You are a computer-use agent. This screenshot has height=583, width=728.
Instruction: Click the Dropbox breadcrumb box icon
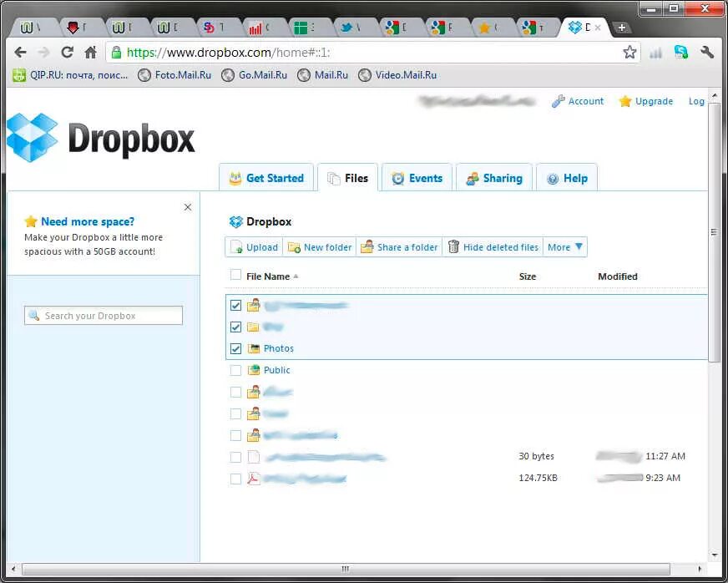point(236,221)
